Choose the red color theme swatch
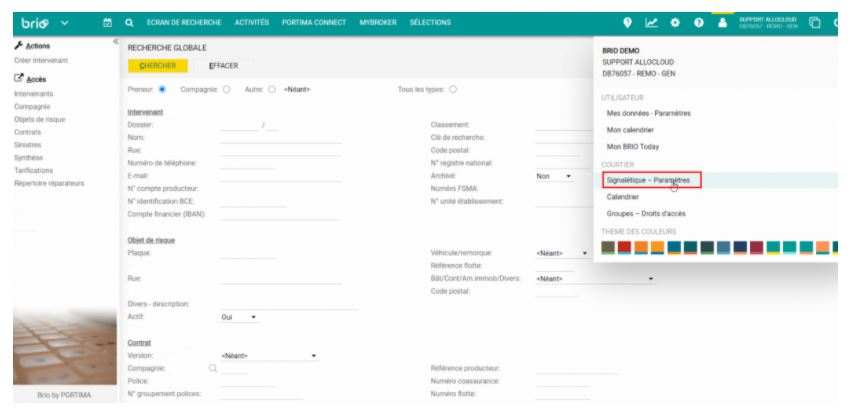Image resolution: width=851 pixels, height=413 pixels. pyautogui.click(x=625, y=246)
